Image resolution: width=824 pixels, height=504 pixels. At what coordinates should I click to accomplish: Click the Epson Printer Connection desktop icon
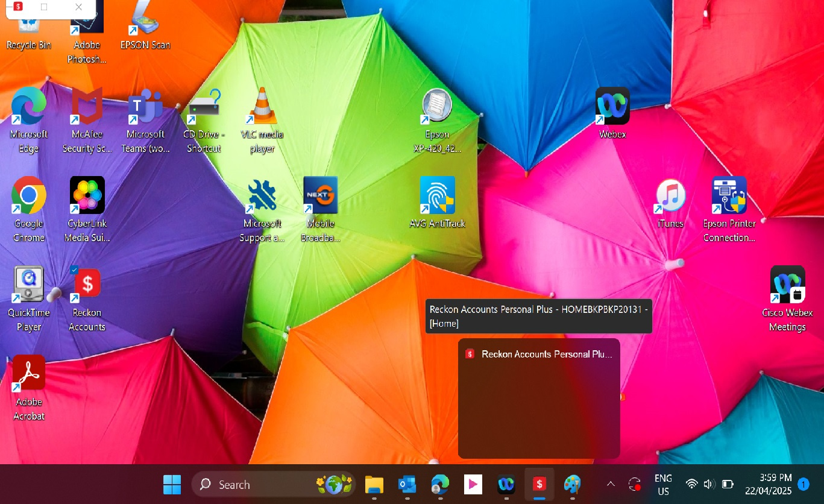tap(729, 210)
